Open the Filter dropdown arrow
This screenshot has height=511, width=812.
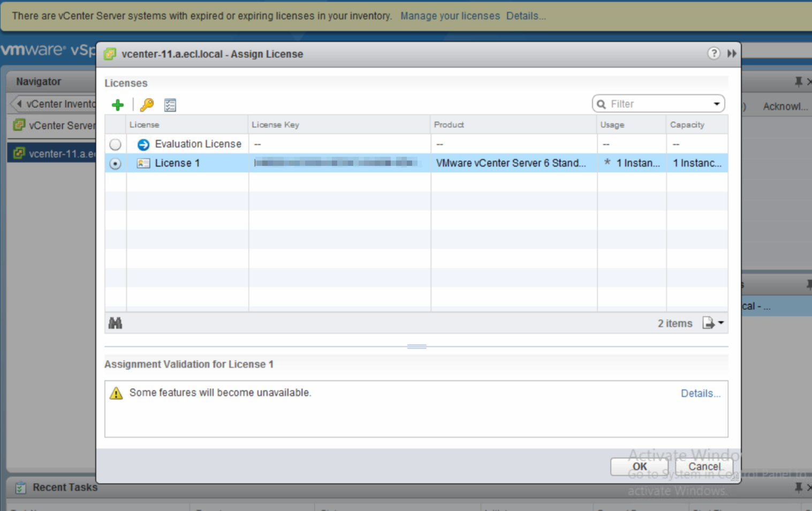(717, 104)
